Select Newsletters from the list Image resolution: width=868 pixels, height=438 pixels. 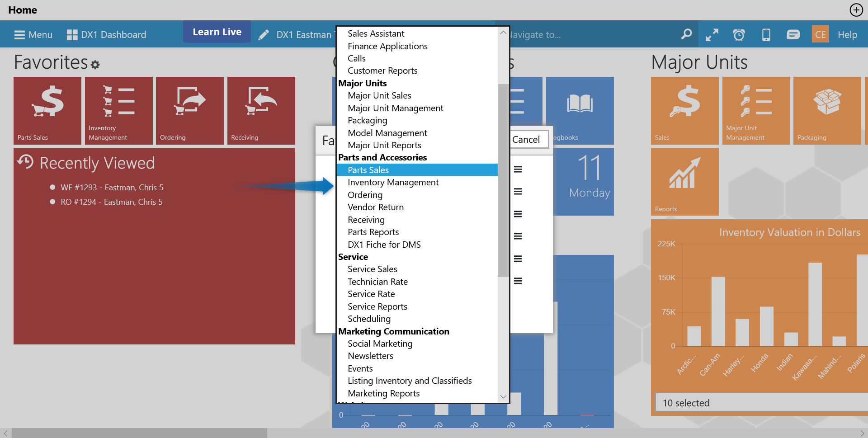pos(417,356)
